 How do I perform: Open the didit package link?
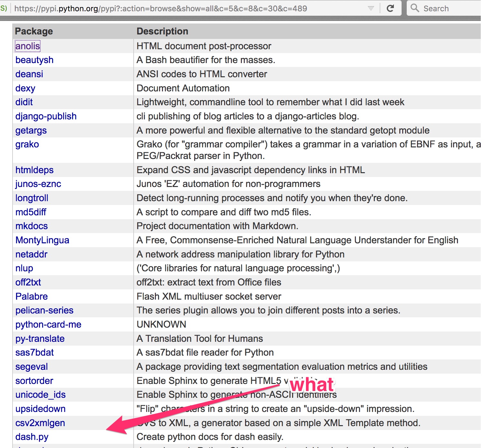[x=24, y=102]
